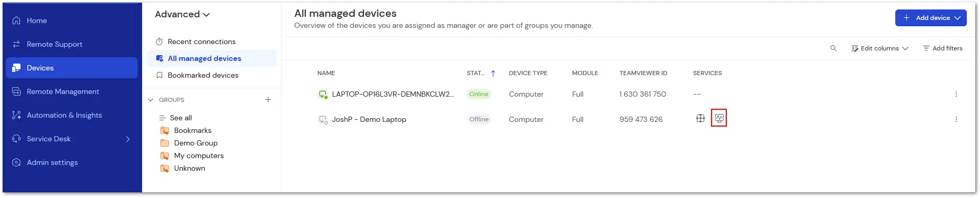Expand the Service Desk chevron arrow
The image size is (980, 197).
[x=127, y=139]
